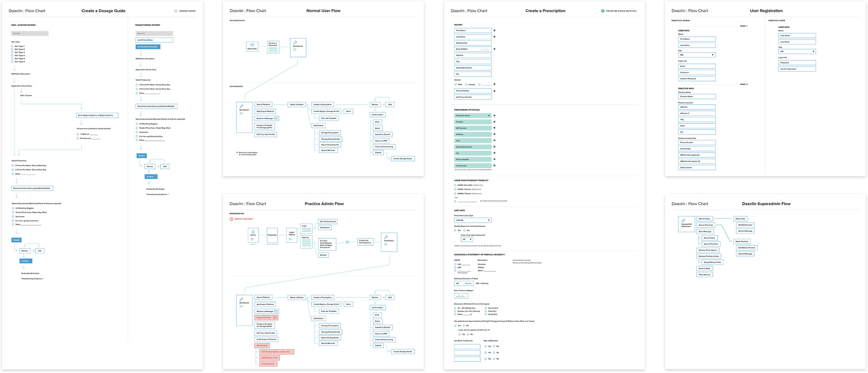The image size is (868, 373).
Task: Click the red Admin Features circle marker
Action: pyautogui.click(x=231, y=219)
